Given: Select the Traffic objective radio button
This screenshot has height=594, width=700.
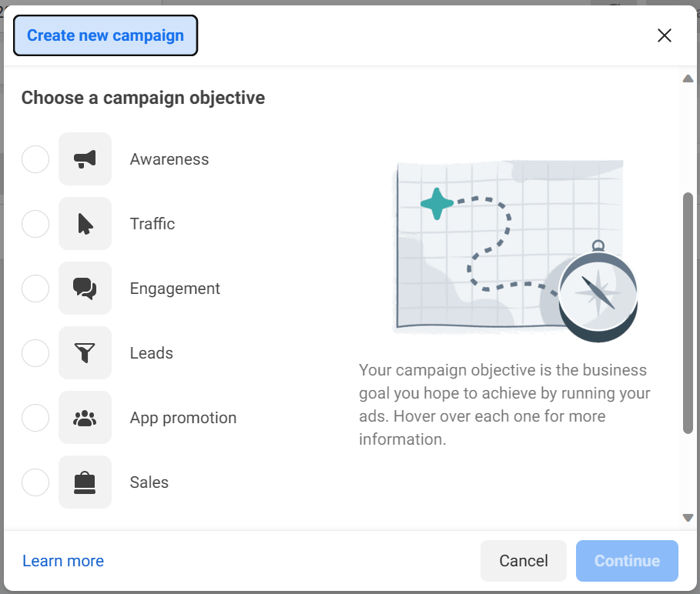Looking at the screenshot, I should [35, 224].
